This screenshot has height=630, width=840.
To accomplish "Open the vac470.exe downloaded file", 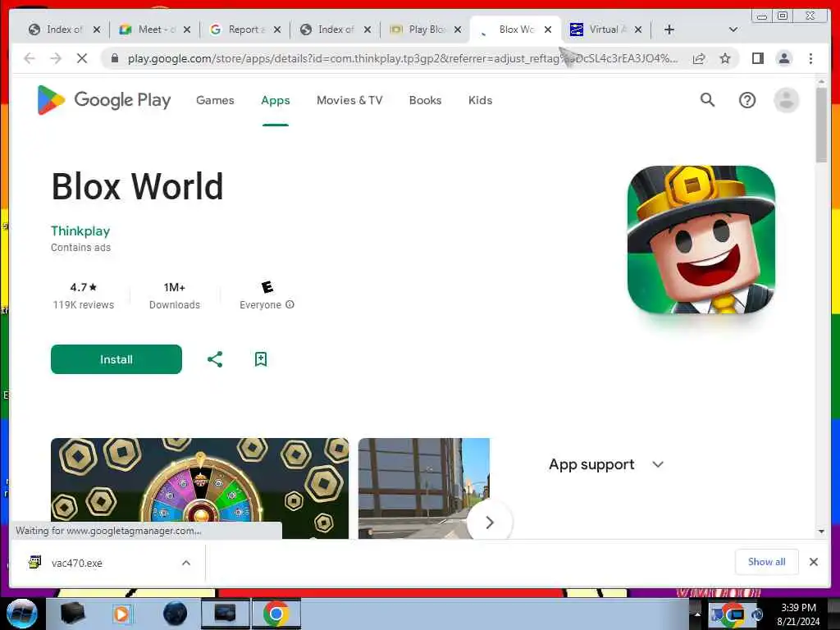I will pyautogui.click(x=76, y=563).
